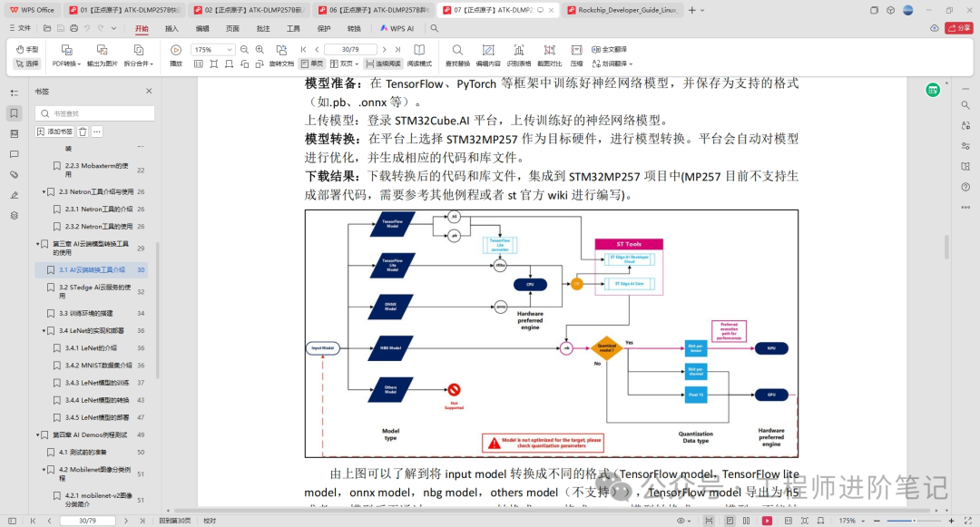Open bookmark 3.4.2 MNIST数据集介绍
The image size is (980, 527).
99,366
